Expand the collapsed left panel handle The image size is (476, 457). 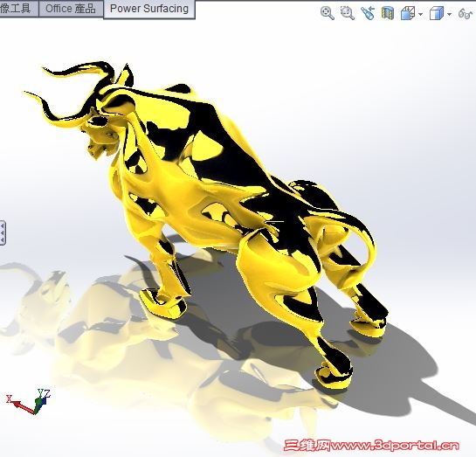pyautogui.click(x=3, y=232)
